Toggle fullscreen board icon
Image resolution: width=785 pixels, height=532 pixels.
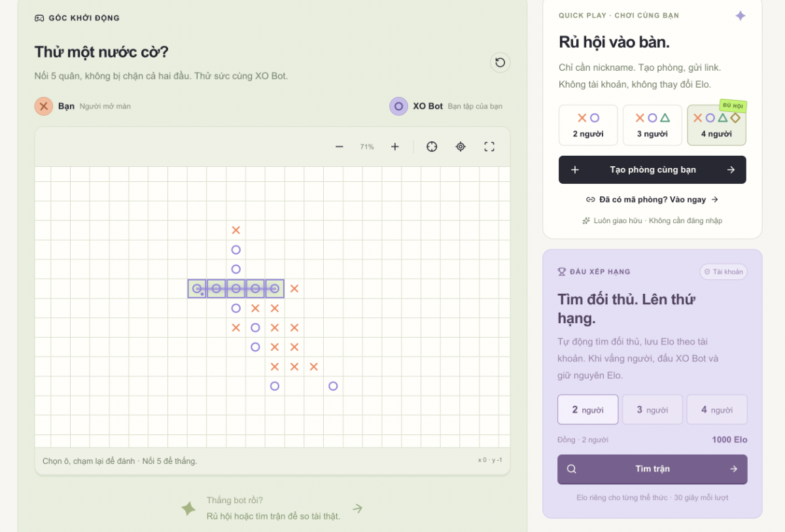click(x=489, y=147)
